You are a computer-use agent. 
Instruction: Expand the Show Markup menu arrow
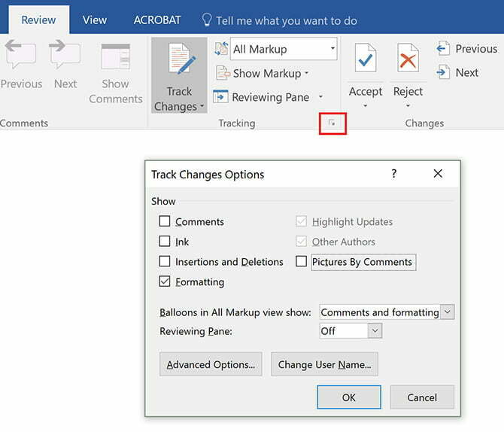coord(307,73)
